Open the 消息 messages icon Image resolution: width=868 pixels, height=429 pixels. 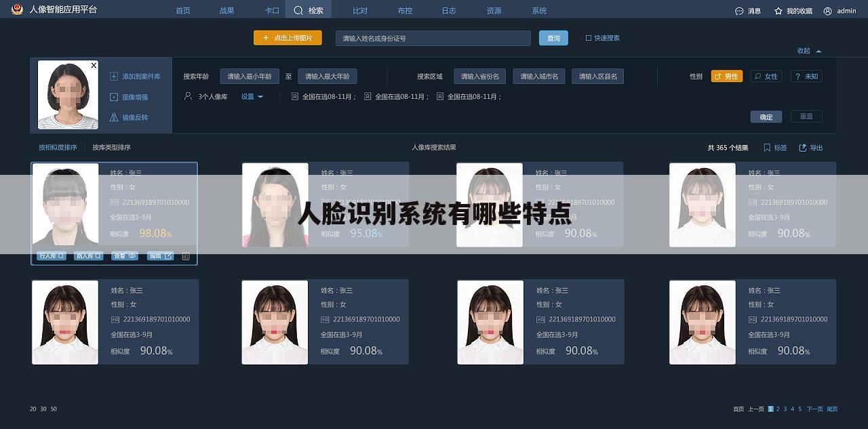click(739, 11)
